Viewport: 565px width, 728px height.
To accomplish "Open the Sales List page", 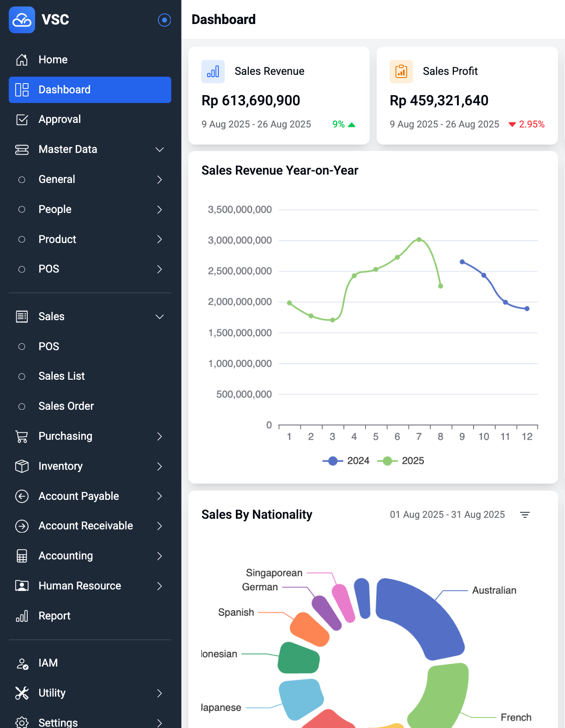I will click(x=90, y=376).
